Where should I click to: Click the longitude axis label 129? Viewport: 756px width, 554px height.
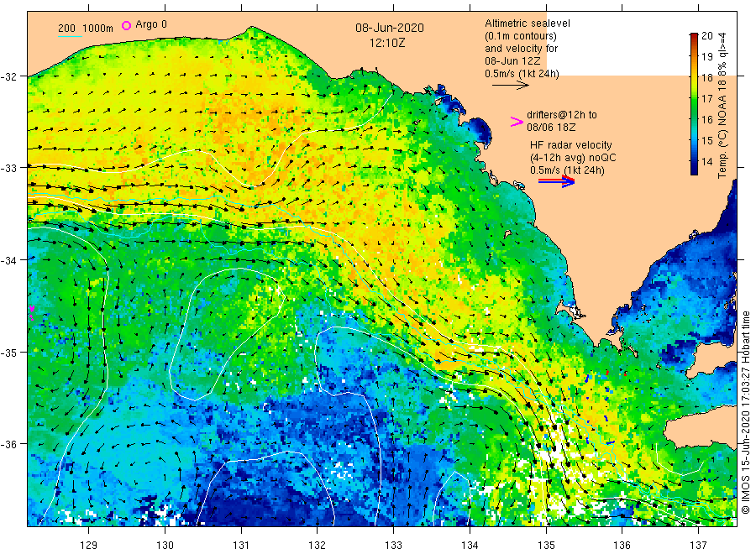(x=89, y=545)
